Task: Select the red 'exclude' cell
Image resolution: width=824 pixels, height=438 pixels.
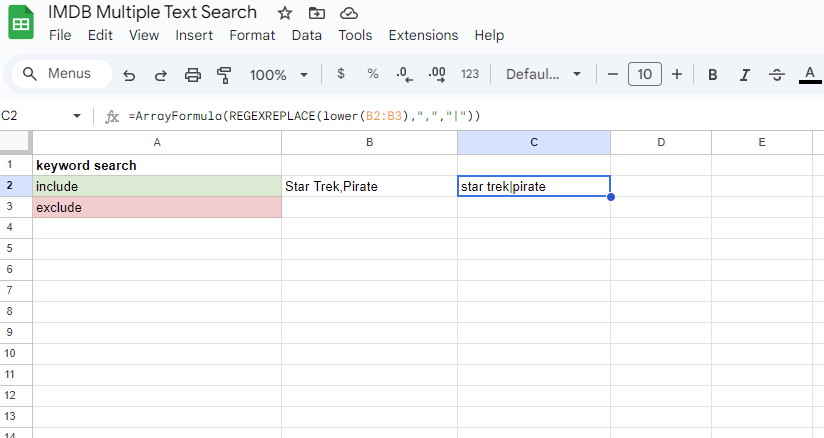Action: [157, 207]
